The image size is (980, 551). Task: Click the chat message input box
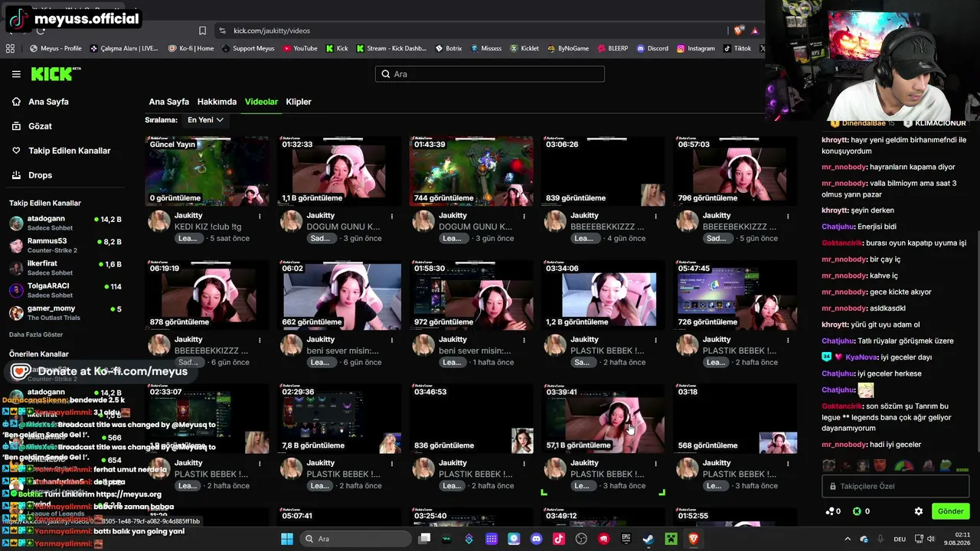[x=896, y=486]
